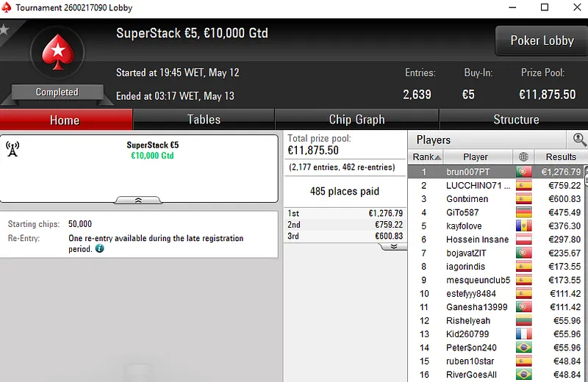Click the favorite star icon at top-left

(4, 30)
